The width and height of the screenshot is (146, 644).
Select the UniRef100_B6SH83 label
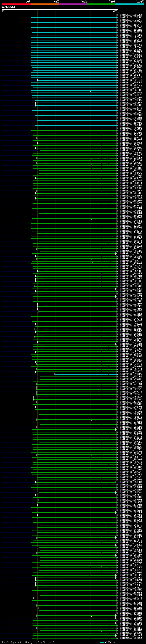coord(131,93)
